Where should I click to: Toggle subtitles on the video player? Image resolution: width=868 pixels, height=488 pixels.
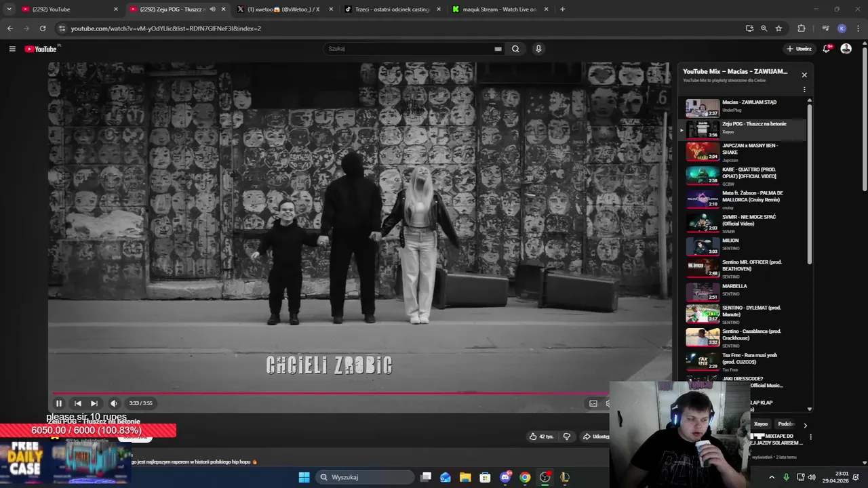click(593, 403)
